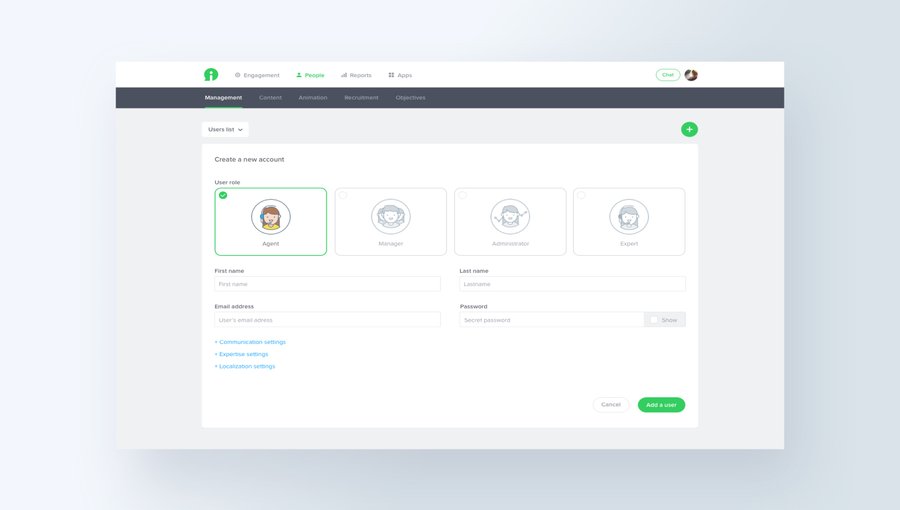
Task: Click the Cancel button
Action: (x=611, y=405)
